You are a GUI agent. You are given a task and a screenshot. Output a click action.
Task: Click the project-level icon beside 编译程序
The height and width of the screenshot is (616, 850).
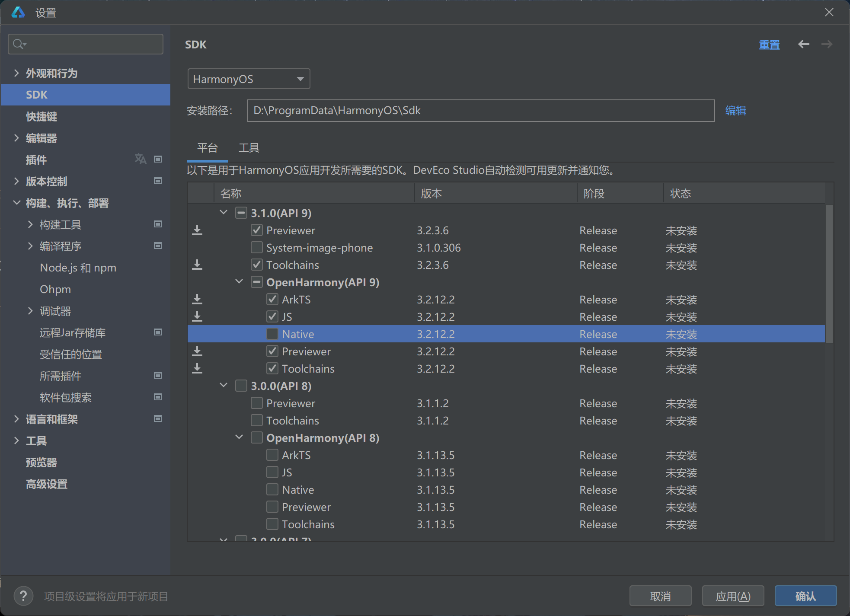[158, 246]
